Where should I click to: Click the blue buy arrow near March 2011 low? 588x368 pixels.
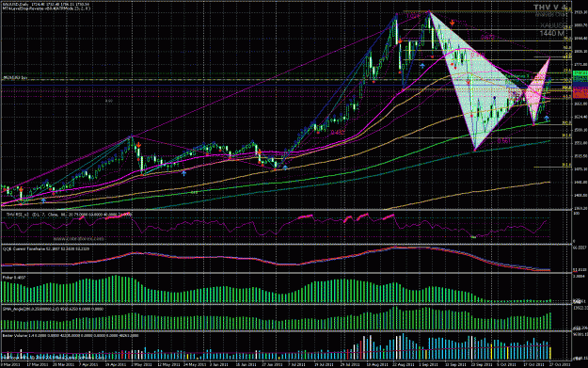pyautogui.click(x=43, y=200)
